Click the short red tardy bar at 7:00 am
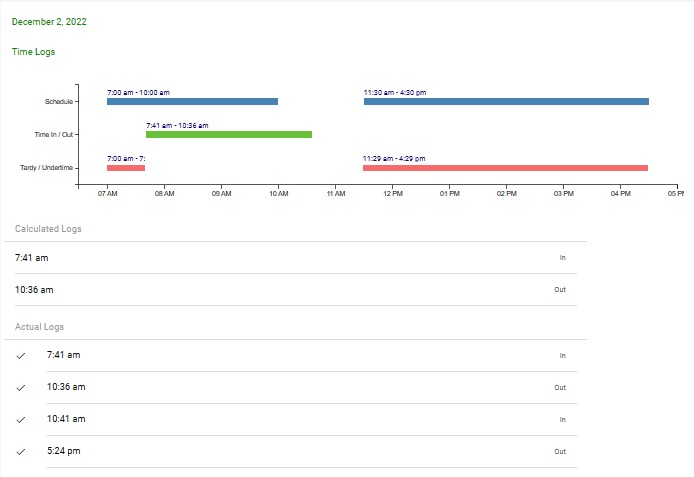This screenshot has width=694, height=477. tap(126, 168)
